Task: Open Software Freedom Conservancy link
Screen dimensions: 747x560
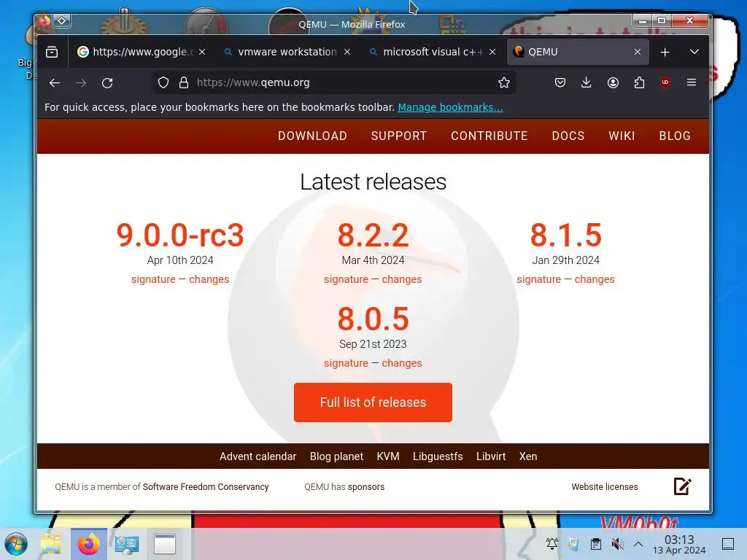Action: tap(206, 487)
